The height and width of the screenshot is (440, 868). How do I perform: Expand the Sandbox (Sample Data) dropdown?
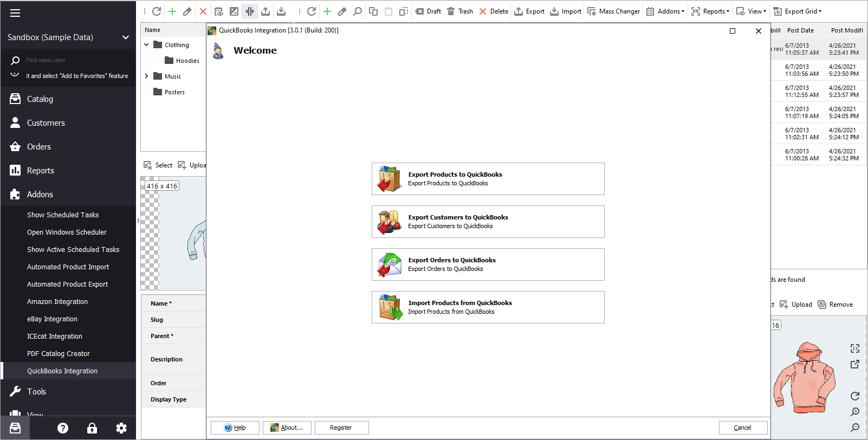(x=126, y=37)
